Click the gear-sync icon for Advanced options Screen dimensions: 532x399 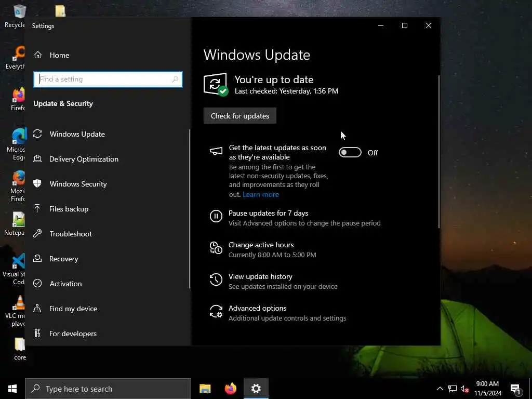pyautogui.click(x=216, y=311)
